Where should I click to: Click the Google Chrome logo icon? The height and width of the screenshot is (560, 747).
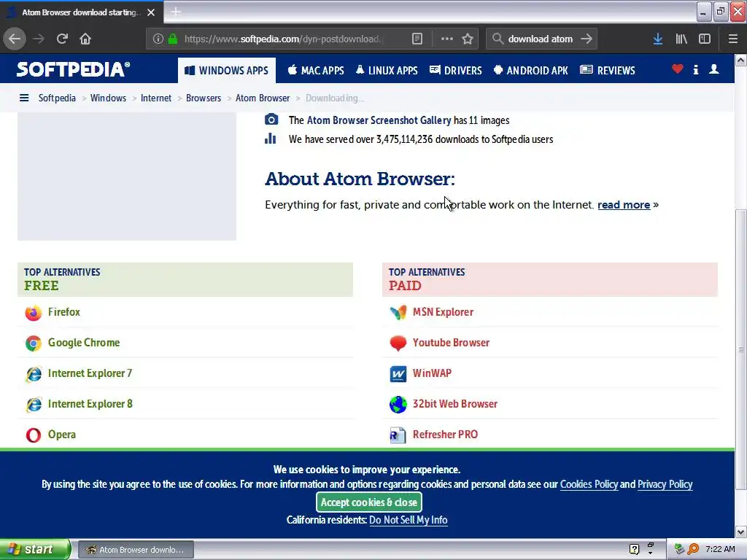coord(34,343)
